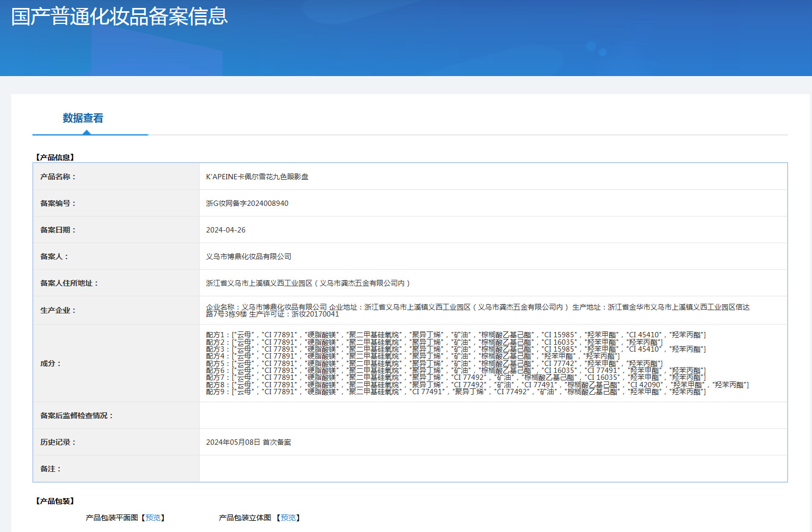This screenshot has height=532, width=812.
Task: Click the page title 国产普通化妆品备案信息
Action: point(119,16)
